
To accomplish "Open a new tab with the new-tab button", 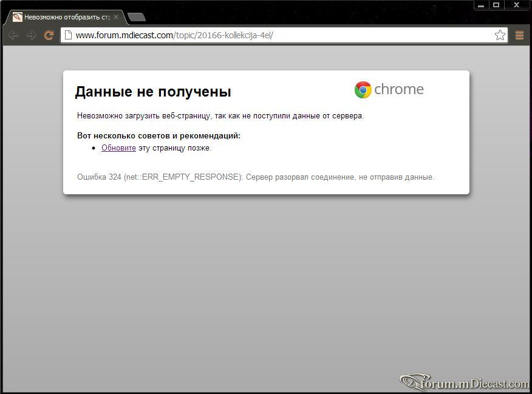I will pyautogui.click(x=137, y=17).
